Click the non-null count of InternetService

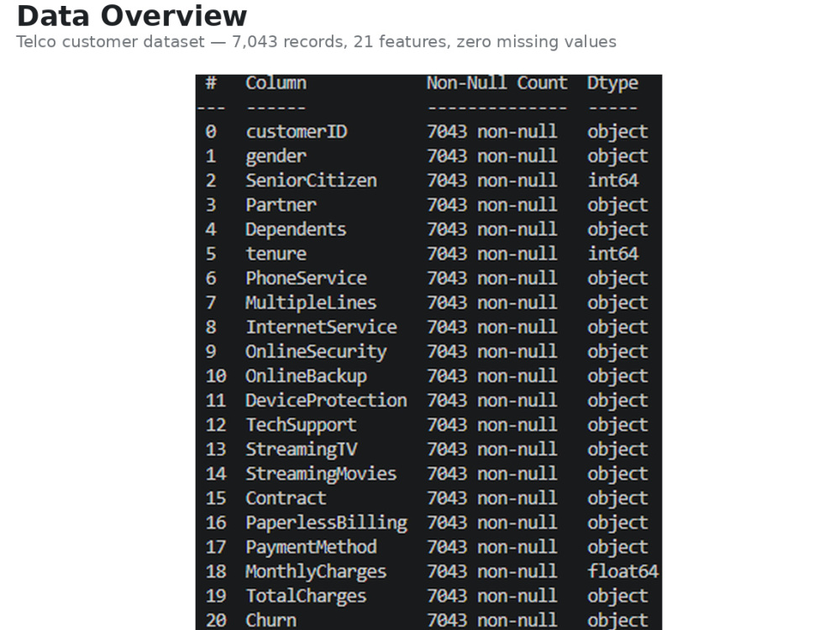tap(491, 328)
